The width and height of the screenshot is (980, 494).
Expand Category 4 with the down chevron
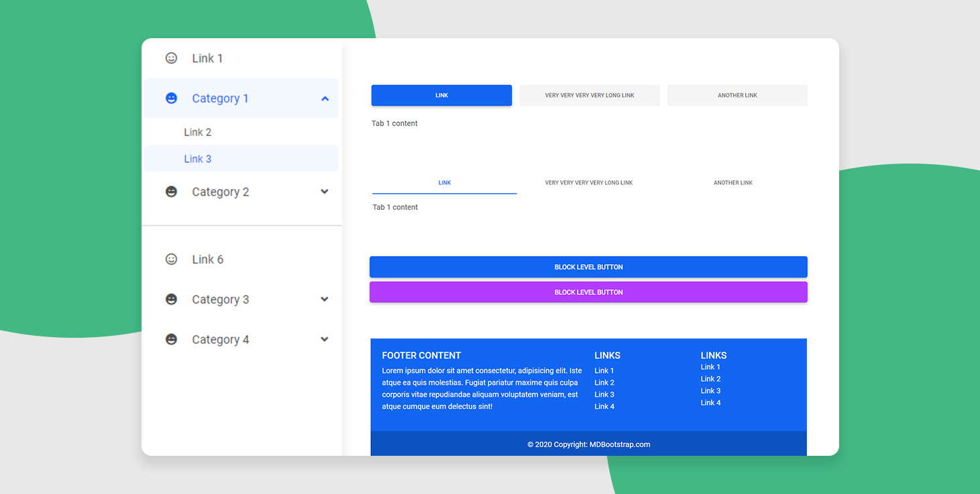(325, 340)
